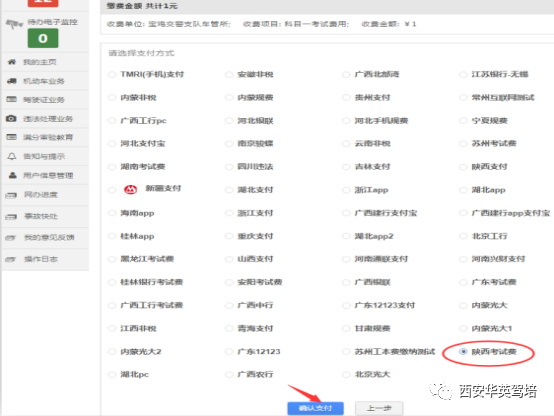Click the card icon beside 满分审验教育
Screen dimensions: 554x416
click(12, 137)
